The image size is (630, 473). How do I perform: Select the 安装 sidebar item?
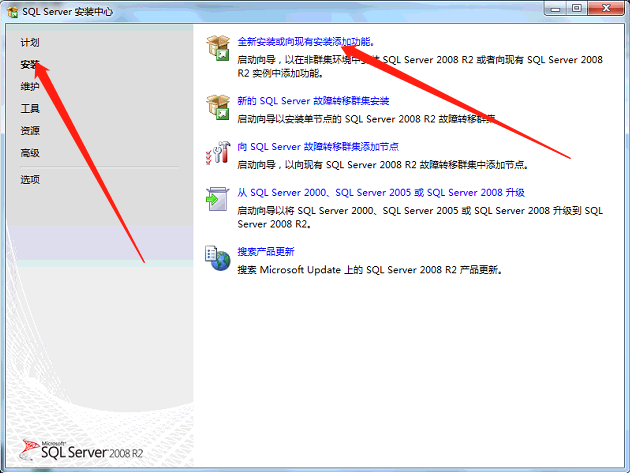point(30,65)
